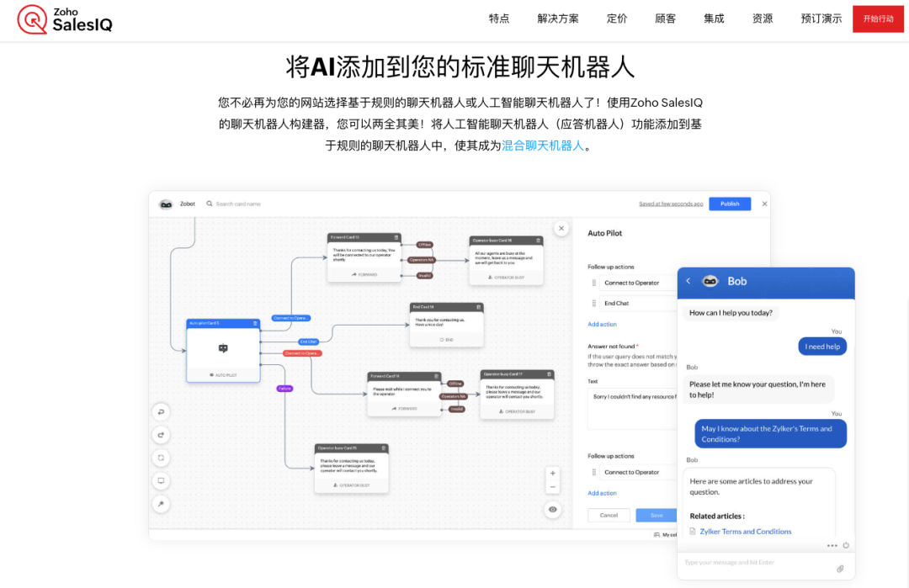Click Bob's robot avatar in chat header
Image resolution: width=909 pixels, height=588 pixels.
[x=710, y=282]
